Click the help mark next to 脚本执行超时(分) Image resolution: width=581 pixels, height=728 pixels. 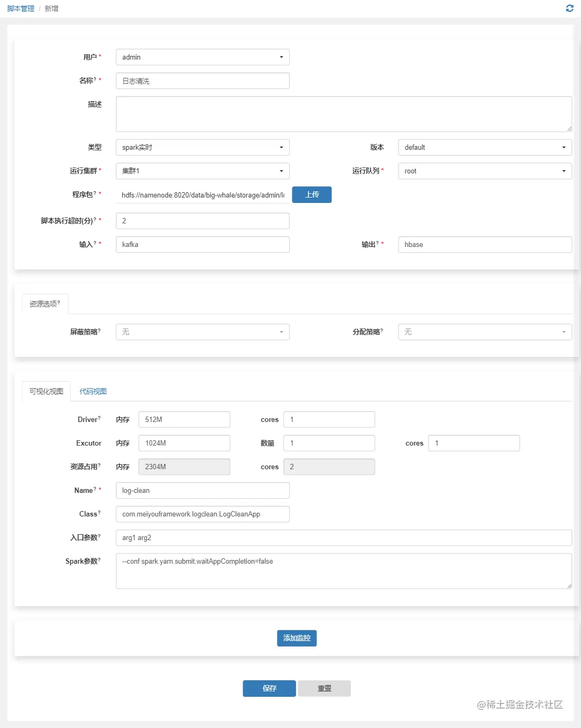[x=95, y=219]
